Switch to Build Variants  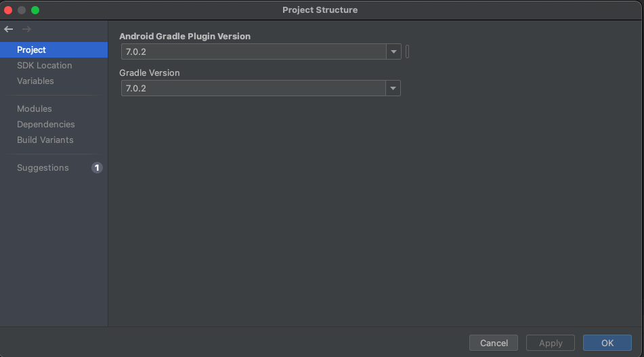45,140
